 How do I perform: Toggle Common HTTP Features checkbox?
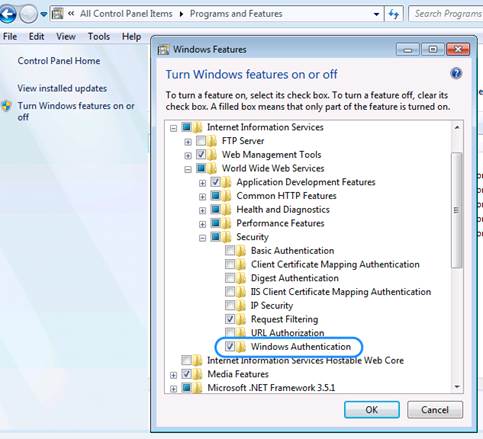[x=215, y=195]
